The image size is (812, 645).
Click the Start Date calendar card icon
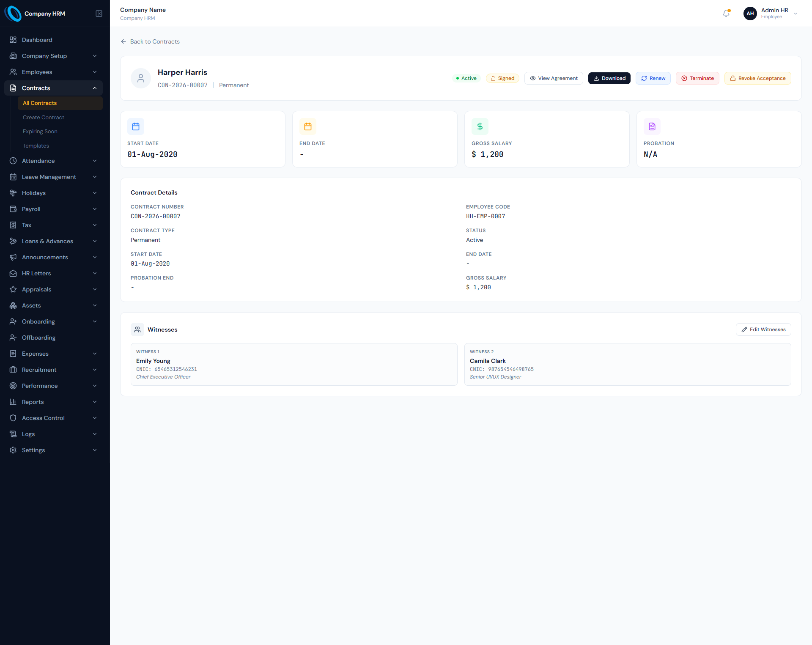(136, 126)
